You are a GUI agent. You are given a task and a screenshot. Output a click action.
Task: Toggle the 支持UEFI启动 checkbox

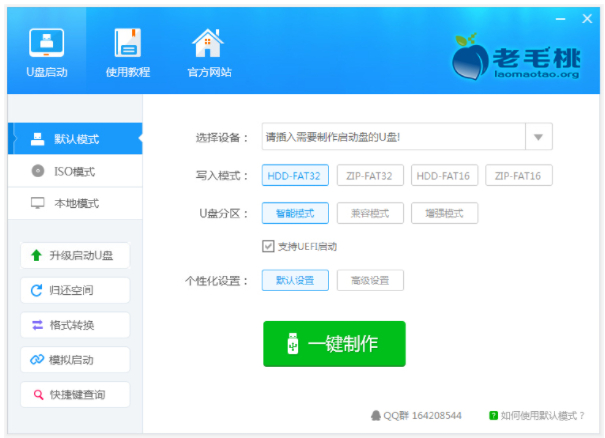(268, 246)
